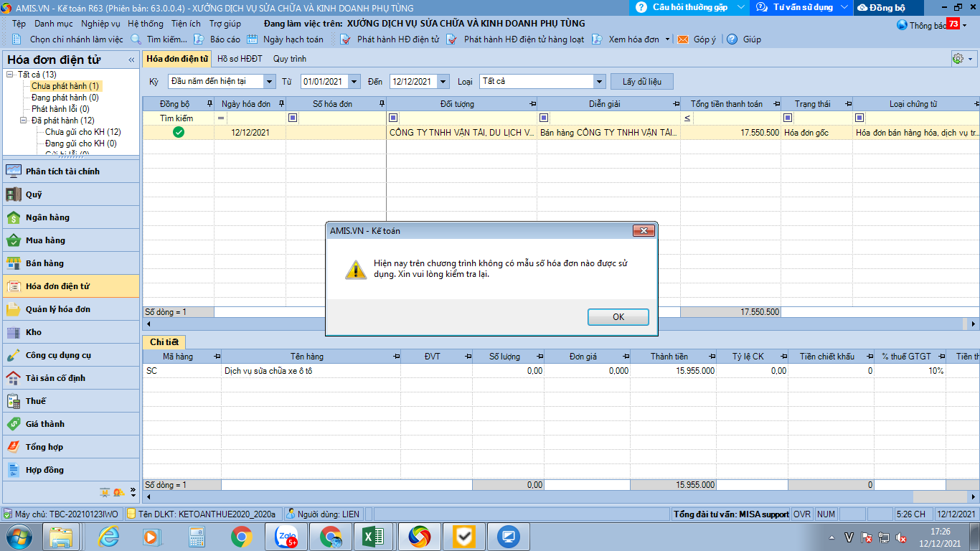Click the Giúp help icon

click(x=732, y=39)
